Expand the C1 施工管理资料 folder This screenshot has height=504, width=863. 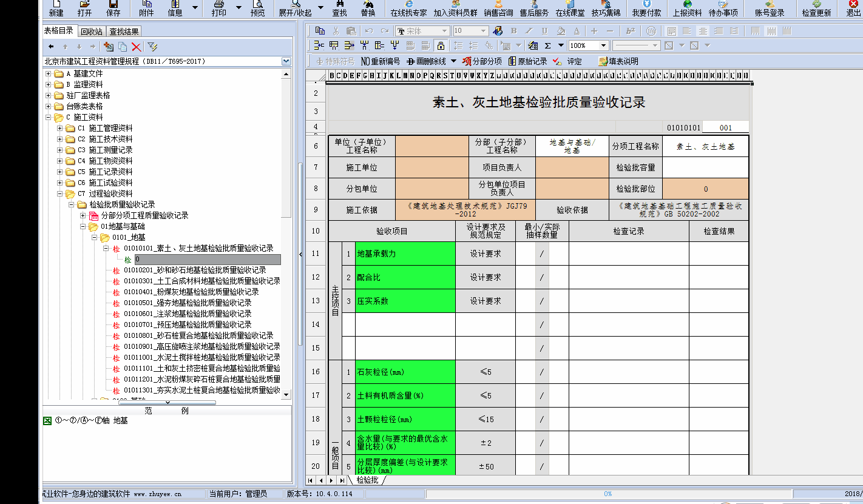coord(59,128)
